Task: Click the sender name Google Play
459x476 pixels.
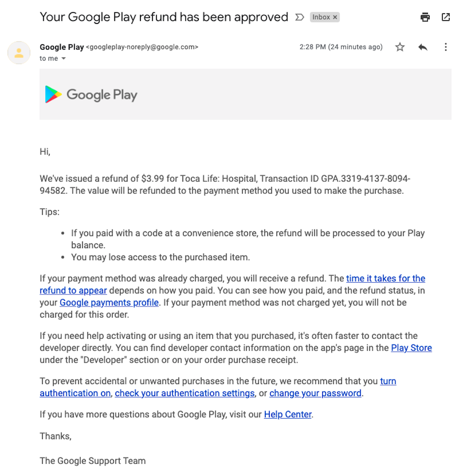Action: pyautogui.click(x=62, y=47)
